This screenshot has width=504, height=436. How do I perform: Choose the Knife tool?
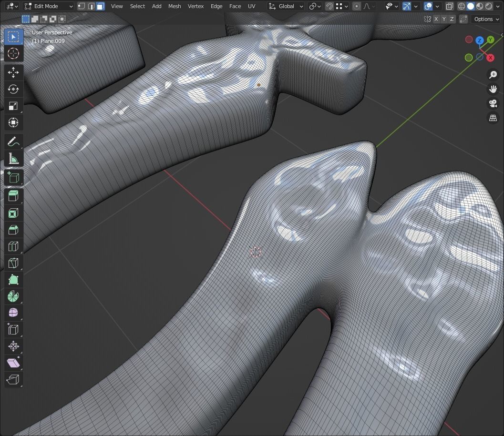(13, 263)
